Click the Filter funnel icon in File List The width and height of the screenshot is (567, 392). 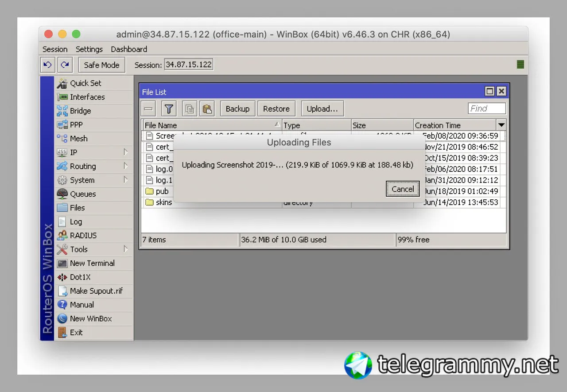[x=169, y=109]
